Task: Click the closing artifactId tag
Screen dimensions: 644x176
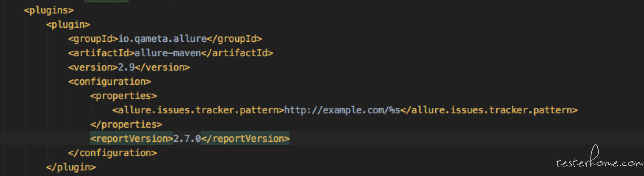Action: [x=237, y=53]
